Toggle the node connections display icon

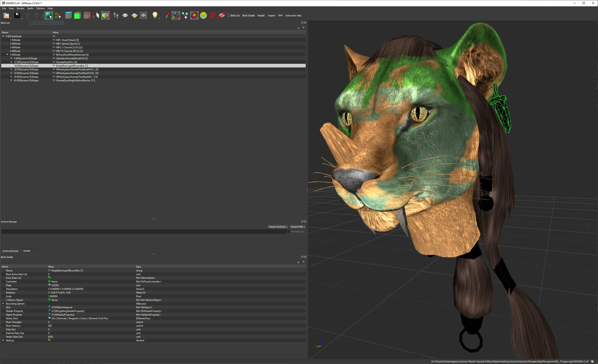[x=185, y=15]
